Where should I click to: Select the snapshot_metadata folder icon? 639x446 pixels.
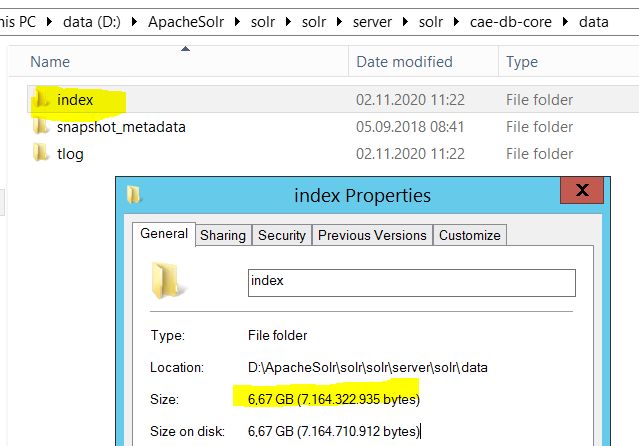(41, 126)
